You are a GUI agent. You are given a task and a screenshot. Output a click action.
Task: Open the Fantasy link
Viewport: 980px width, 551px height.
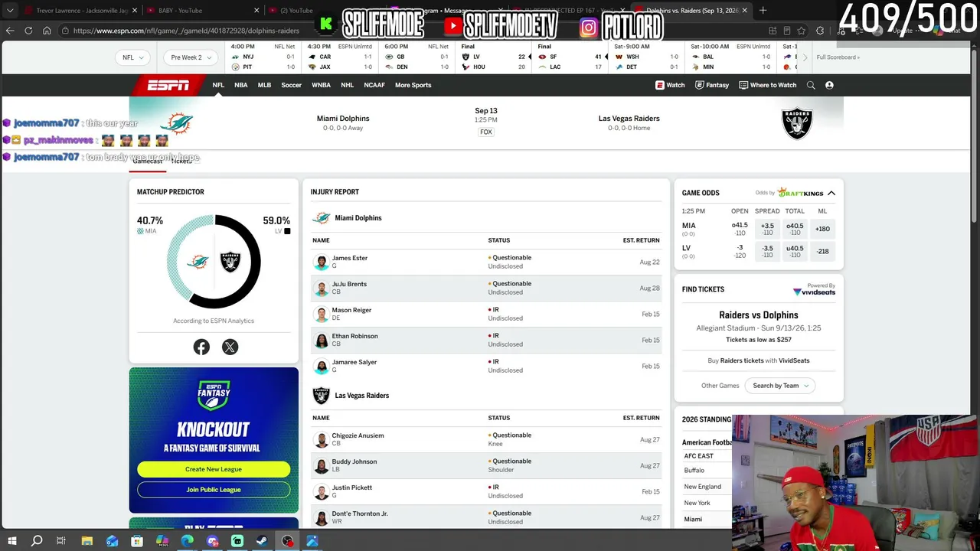[712, 85]
